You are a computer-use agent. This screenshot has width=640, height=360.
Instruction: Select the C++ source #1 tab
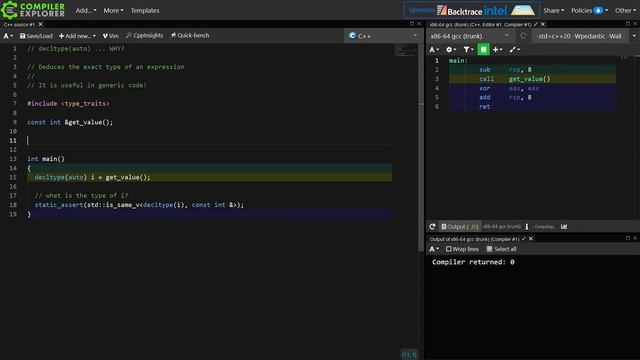pyautogui.click(x=19, y=24)
